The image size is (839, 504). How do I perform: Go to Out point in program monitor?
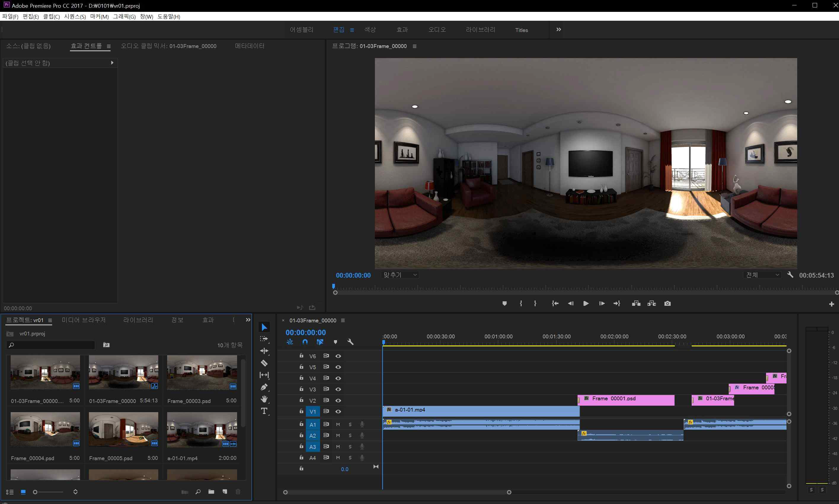coord(617,303)
